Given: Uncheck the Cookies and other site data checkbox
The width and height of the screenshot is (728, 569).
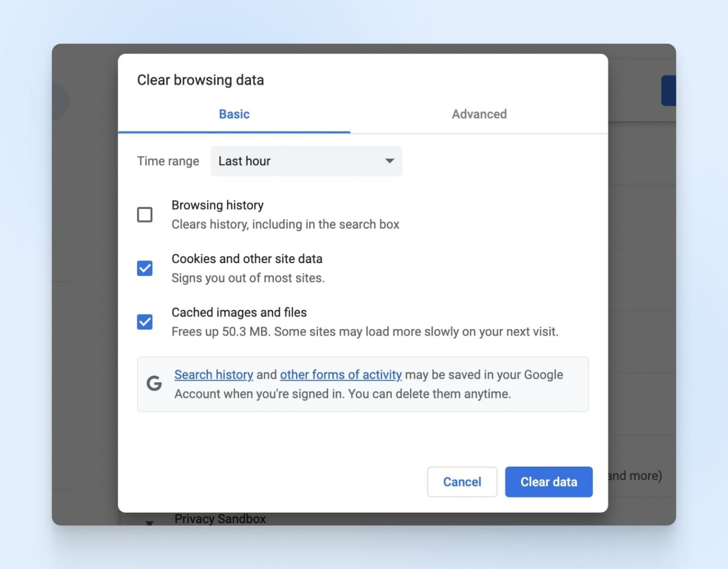Looking at the screenshot, I should 145,268.
